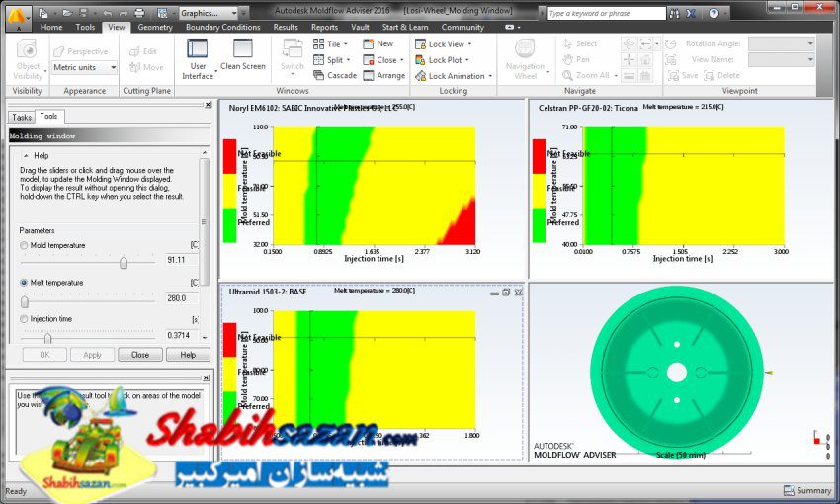Expand the Tile dropdown arrow
840x504 pixels.
point(346,43)
